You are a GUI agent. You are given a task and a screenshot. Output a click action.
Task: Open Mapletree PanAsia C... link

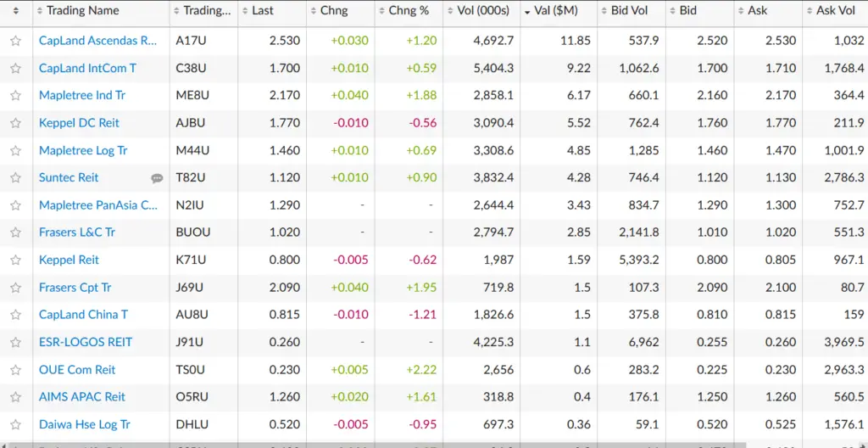pyautogui.click(x=98, y=205)
